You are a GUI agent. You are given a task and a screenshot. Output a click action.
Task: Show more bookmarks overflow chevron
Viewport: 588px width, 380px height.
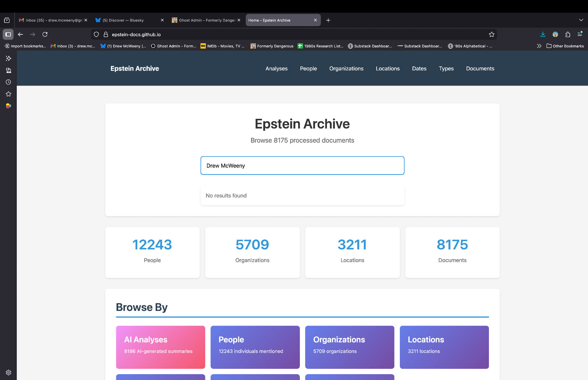[x=539, y=46]
